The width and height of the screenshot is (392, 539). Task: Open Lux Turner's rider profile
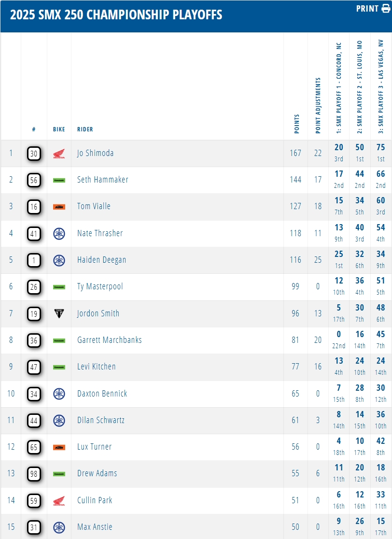coord(94,447)
